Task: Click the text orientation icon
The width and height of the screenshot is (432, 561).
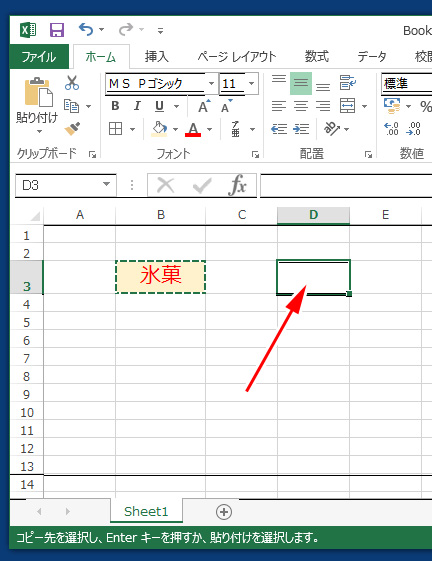Action: [x=331, y=129]
